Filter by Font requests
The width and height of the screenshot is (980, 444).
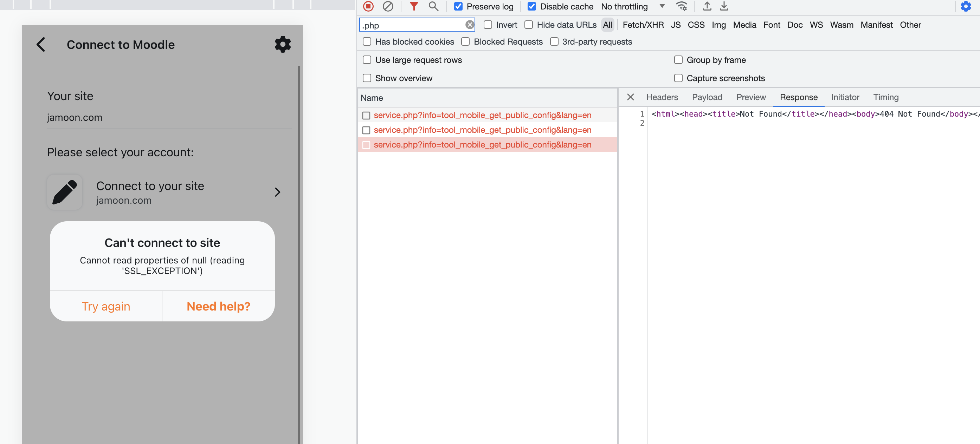(x=772, y=25)
